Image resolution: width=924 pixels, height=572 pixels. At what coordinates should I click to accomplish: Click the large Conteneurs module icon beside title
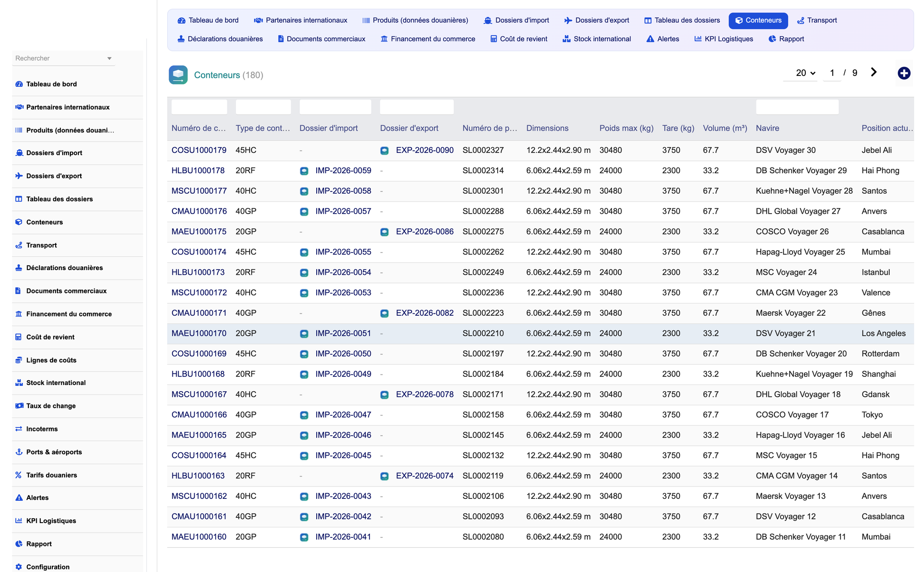click(178, 75)
